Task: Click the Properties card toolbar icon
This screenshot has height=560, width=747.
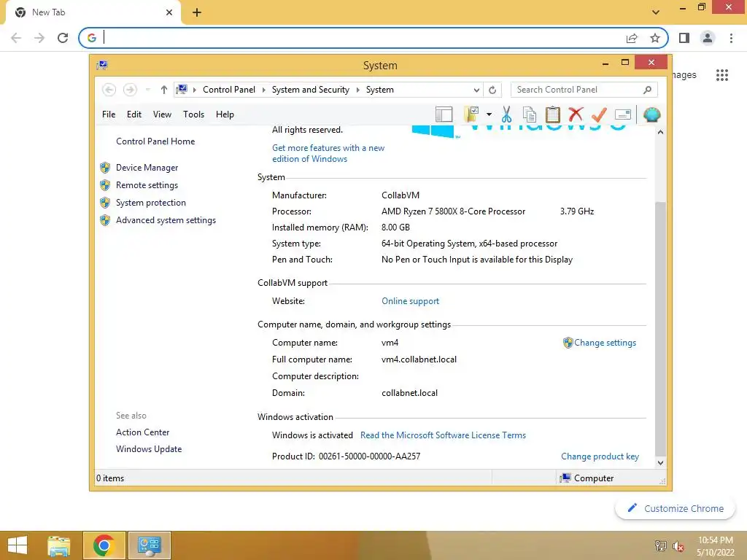Action: [623, 114]
